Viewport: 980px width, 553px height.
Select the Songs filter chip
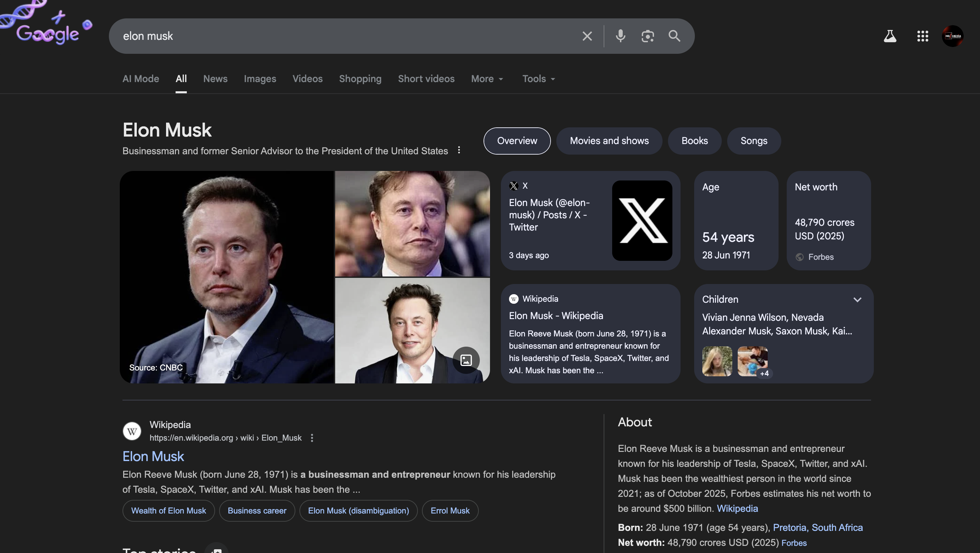point(754,141)
